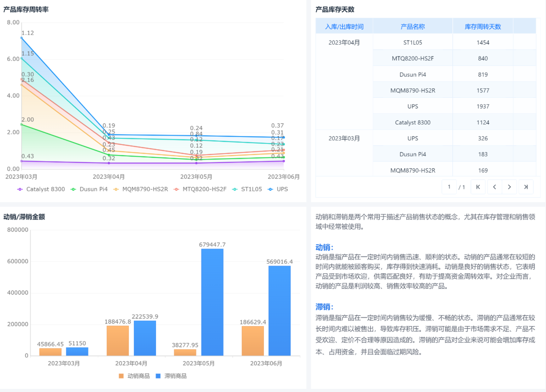The width and height of the screenshot is (546, 392).
Task: Go to the first page of the table
Action: 478,187
